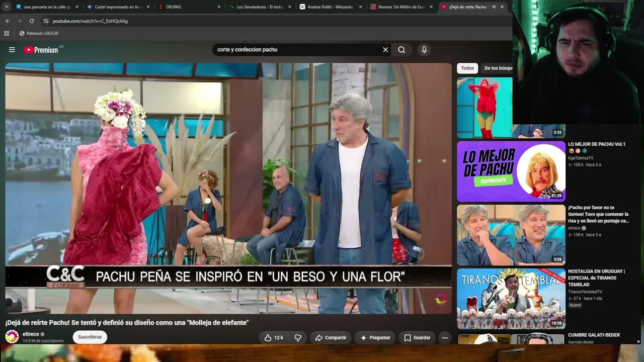Close the OKUPAS tab

tap(219, 7)
